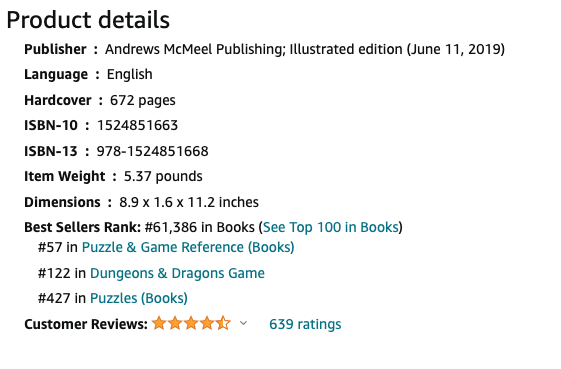Click the Language value English
561x369 pixels.
130,74
